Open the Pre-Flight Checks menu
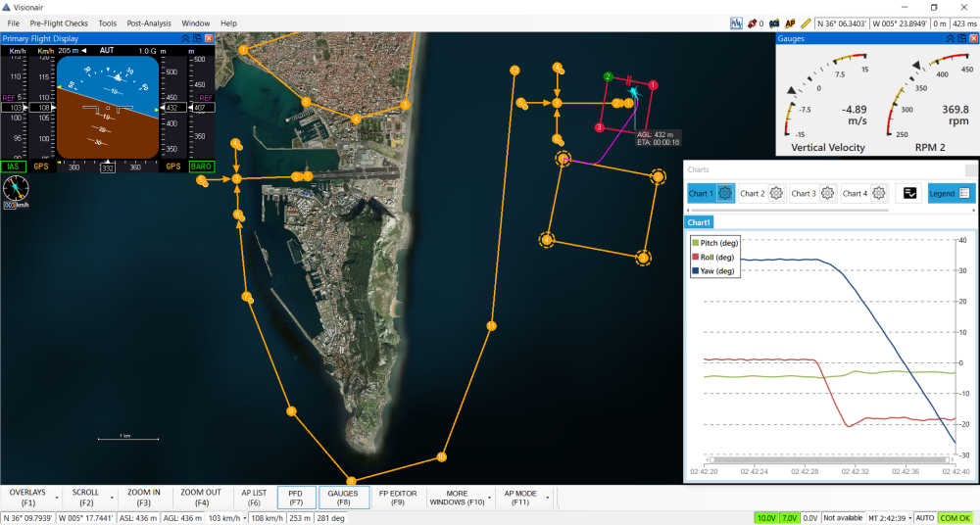 point(58,23)
